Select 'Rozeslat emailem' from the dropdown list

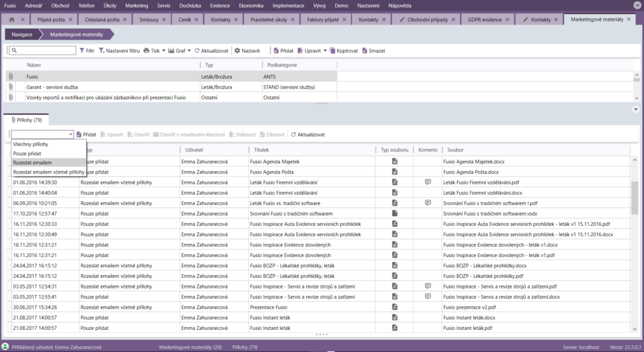click(x=33, y=162)
